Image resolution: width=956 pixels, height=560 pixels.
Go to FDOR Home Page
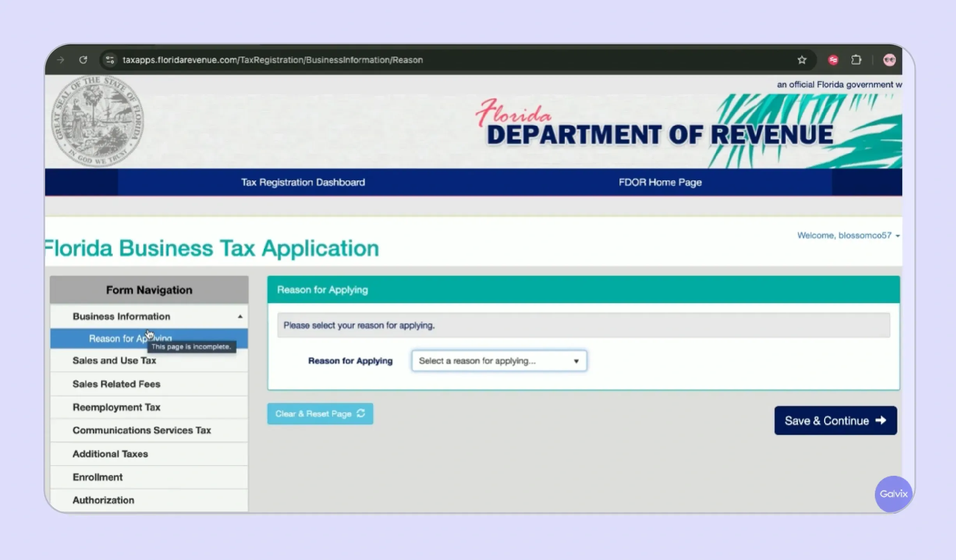pyautogui.click(x=660, y=182)
